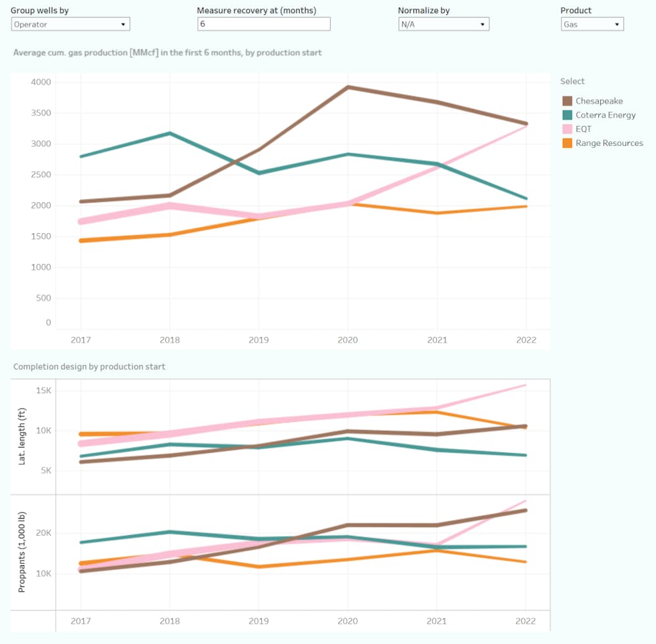Click the 2022 label on the top chart axis

(526, 340)
